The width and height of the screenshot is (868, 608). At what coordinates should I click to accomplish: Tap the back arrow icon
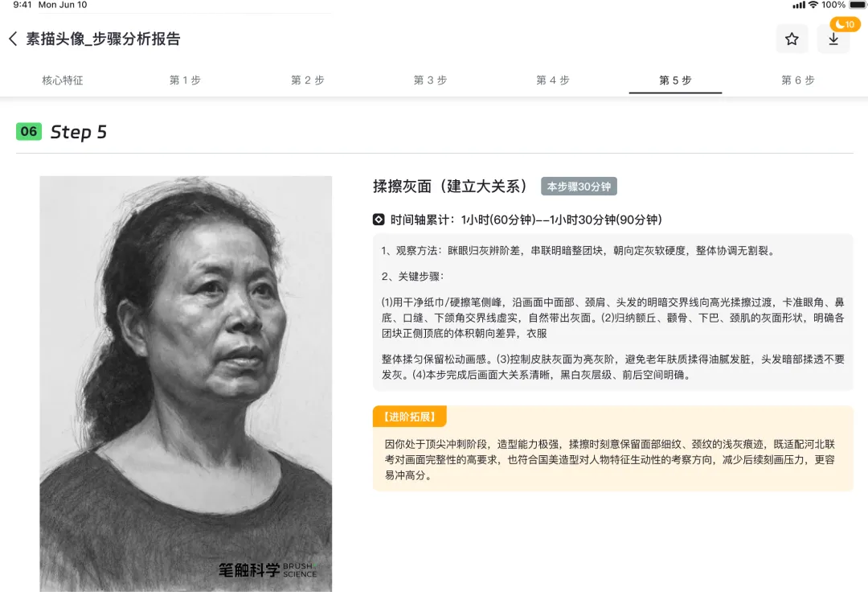click(x=14, y=39)
